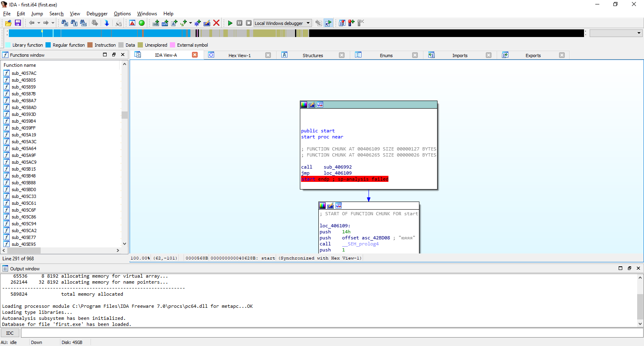Screen dimensions: 644x346
Task: Save the database with the floppy icon
Action: point(18,23)
